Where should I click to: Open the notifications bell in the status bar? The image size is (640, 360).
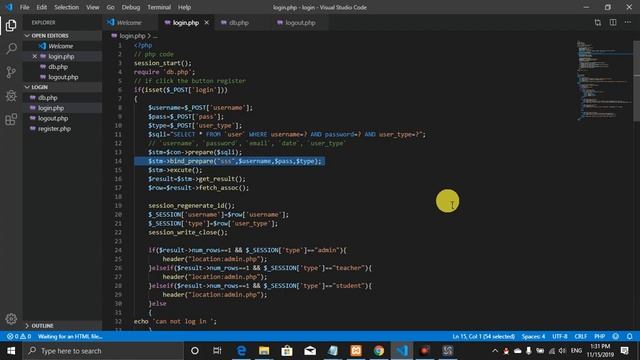pyautogui.click(x=629, y=336)
